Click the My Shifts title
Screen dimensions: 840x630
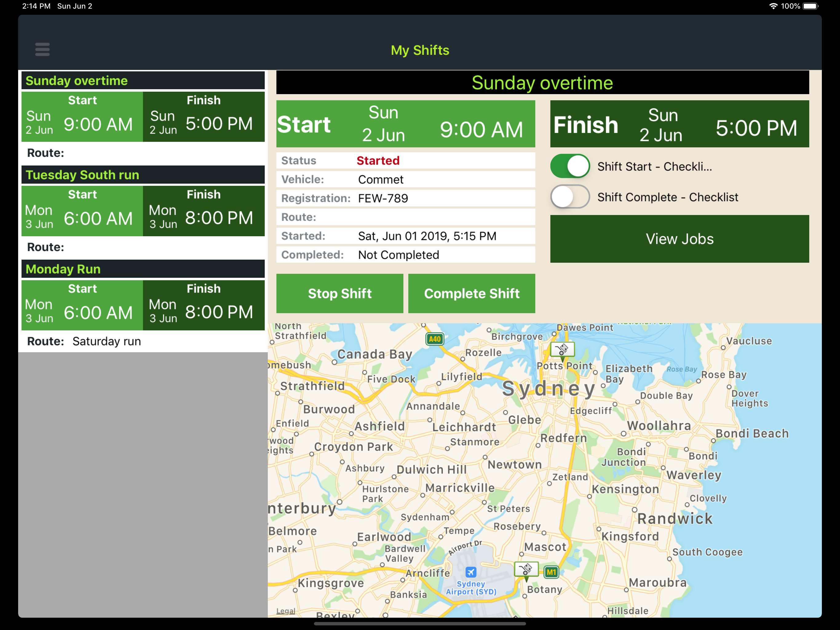420,50
